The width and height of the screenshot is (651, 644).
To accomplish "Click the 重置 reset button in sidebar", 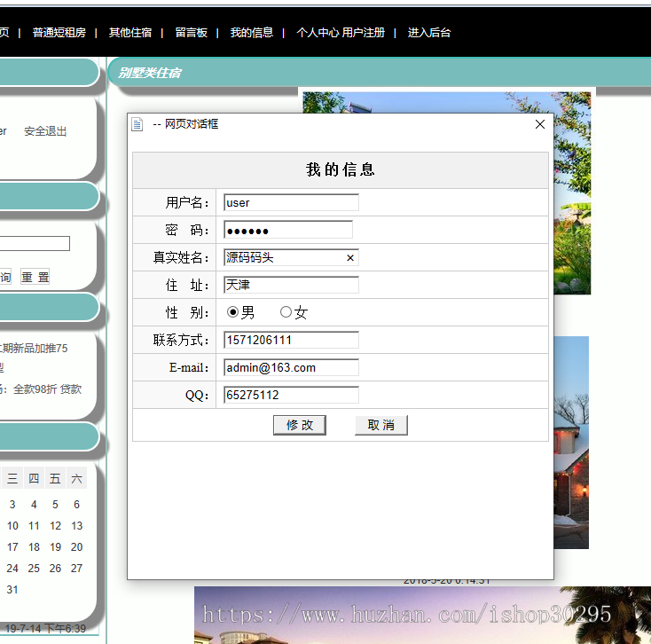I will point(35,277).
